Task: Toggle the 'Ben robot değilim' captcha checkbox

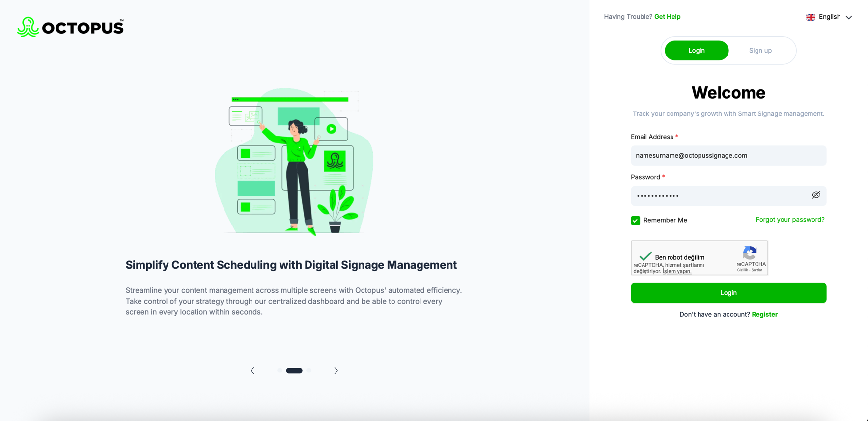Action: click(x=645, y=256)
